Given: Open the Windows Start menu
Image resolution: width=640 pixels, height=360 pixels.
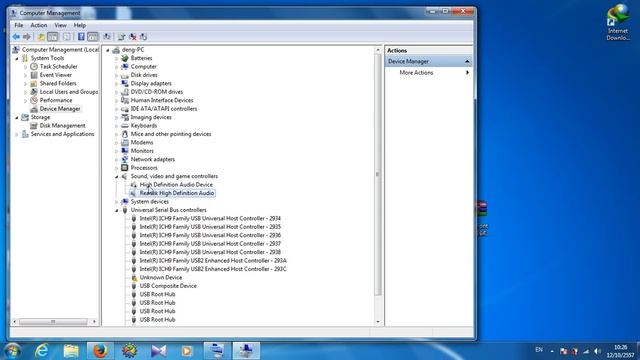Looking at the screenshot, I should click(12, 351).
